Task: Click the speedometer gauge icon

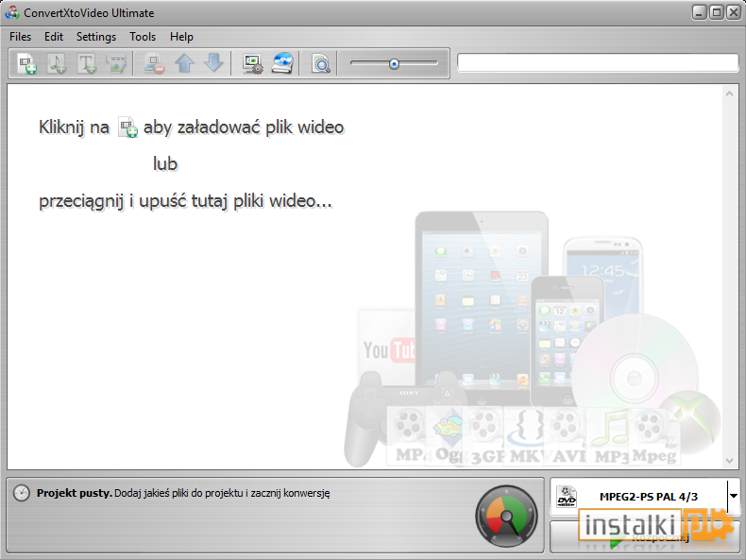Action: point(507,516)
